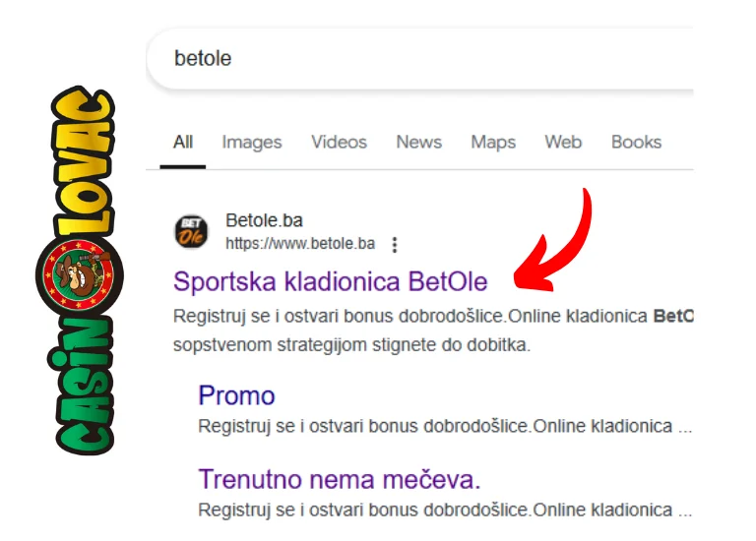
Task: Open the three-dot options beside betole.ba URL
Action: pos(395,244)
